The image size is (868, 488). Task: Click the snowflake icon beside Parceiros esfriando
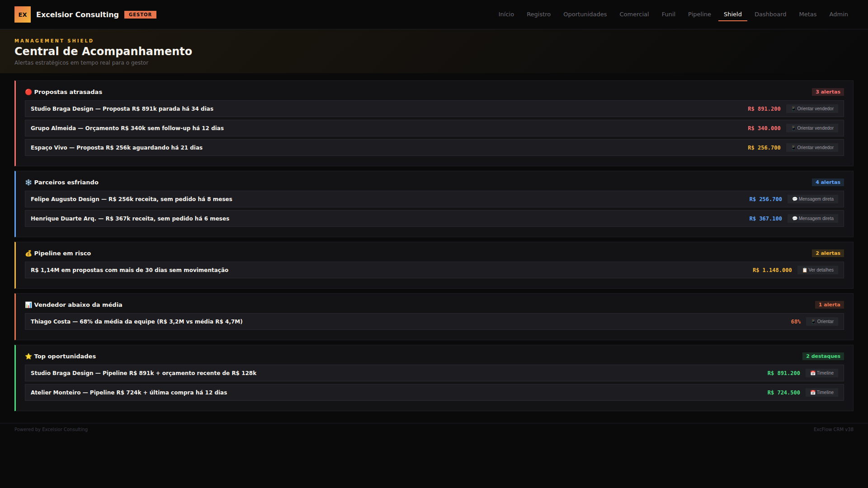click(x=28, y=183)
